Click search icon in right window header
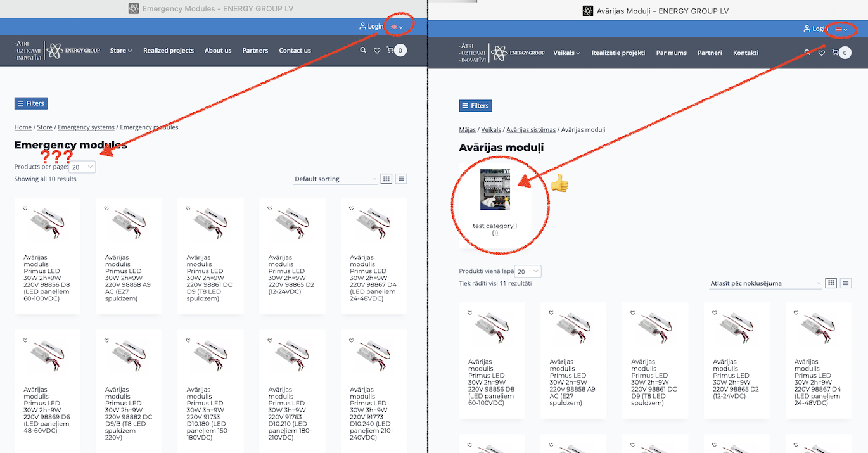 click(807, 53)
